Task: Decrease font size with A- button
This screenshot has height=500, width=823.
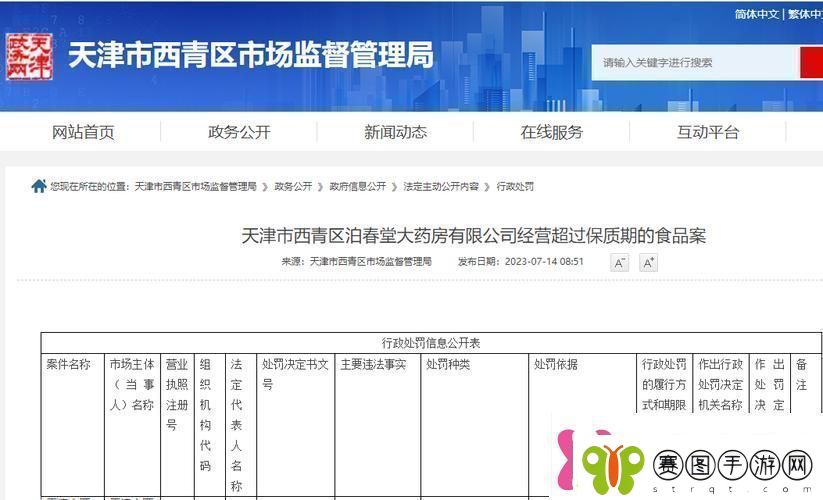Action: point(619,262)
